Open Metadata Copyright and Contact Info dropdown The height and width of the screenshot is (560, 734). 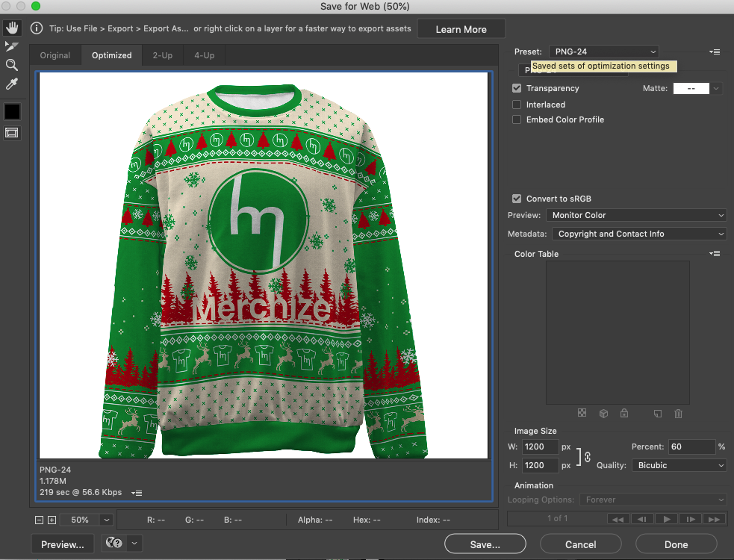click(639, 234)
